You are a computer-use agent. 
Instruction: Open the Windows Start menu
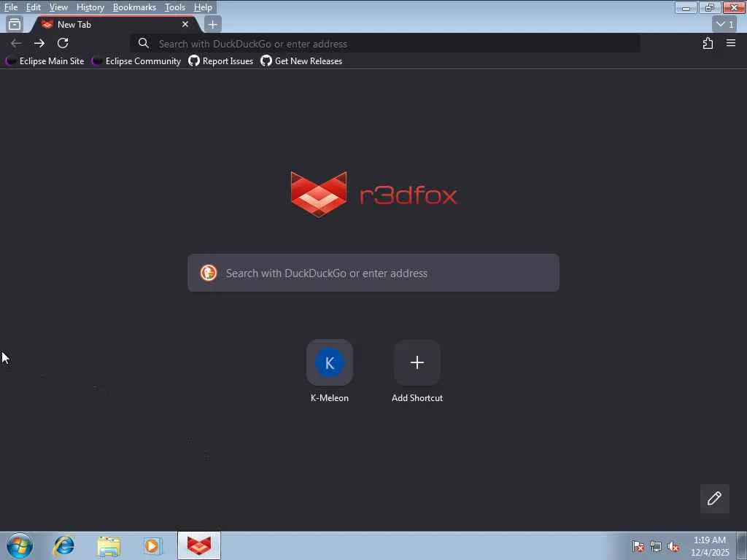tap(20, 545)
